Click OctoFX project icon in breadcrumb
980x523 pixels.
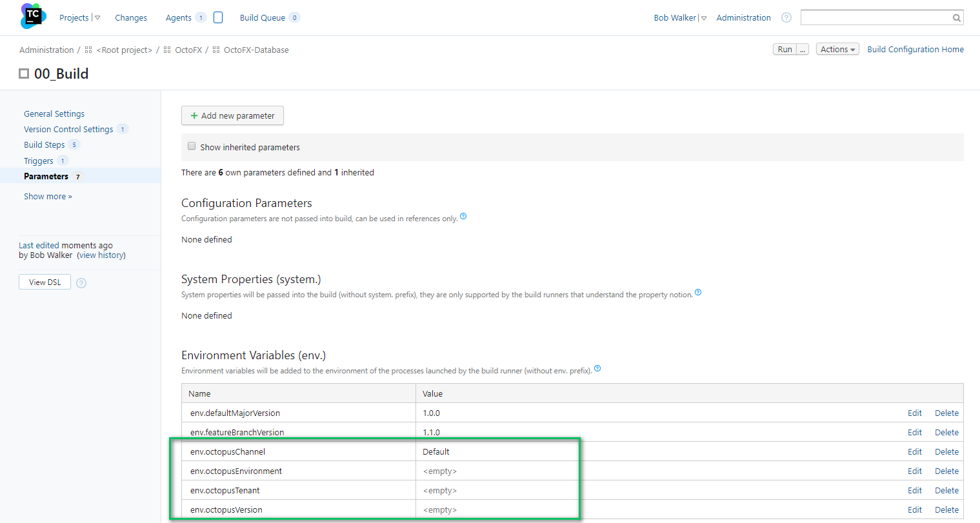coord(167,50)
